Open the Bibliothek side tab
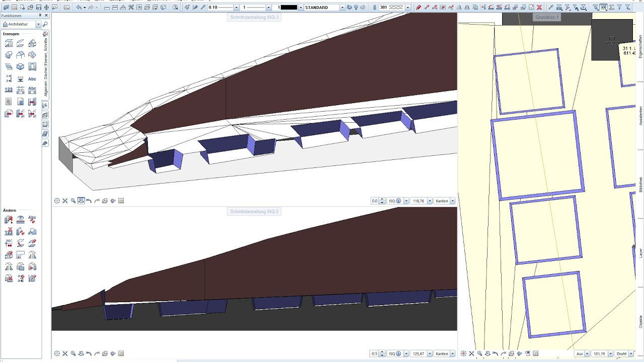644x362 pixels. 640,184
